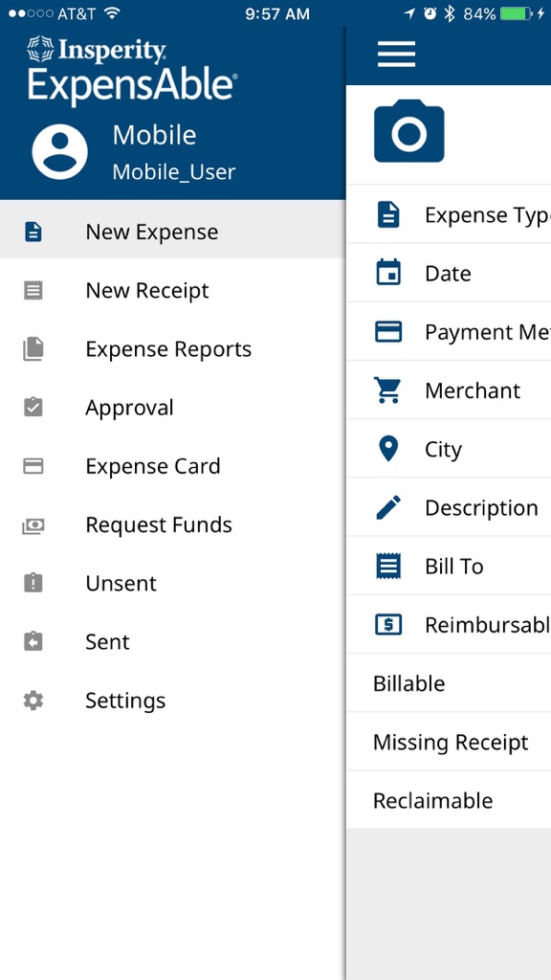Open New Receipt from the menu
This screenshot has width=551, height=980.
[x=172, y=291]
